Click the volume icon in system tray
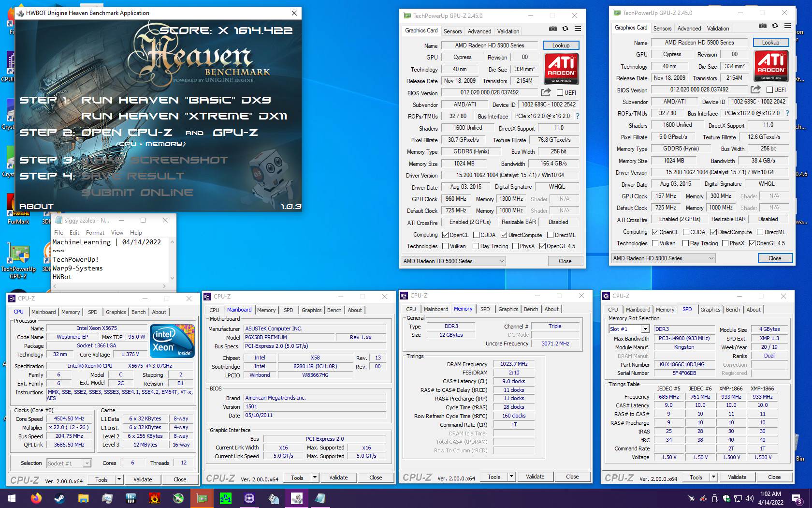Viewport: 812px width, 508px height. point(750,498)
